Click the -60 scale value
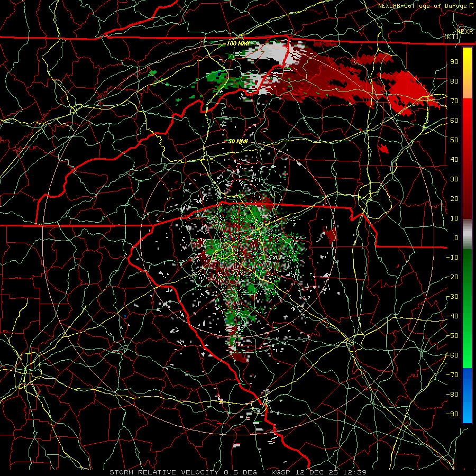This screenshot has height=476, width=476. pyautogui.click(x=452, y=355)
